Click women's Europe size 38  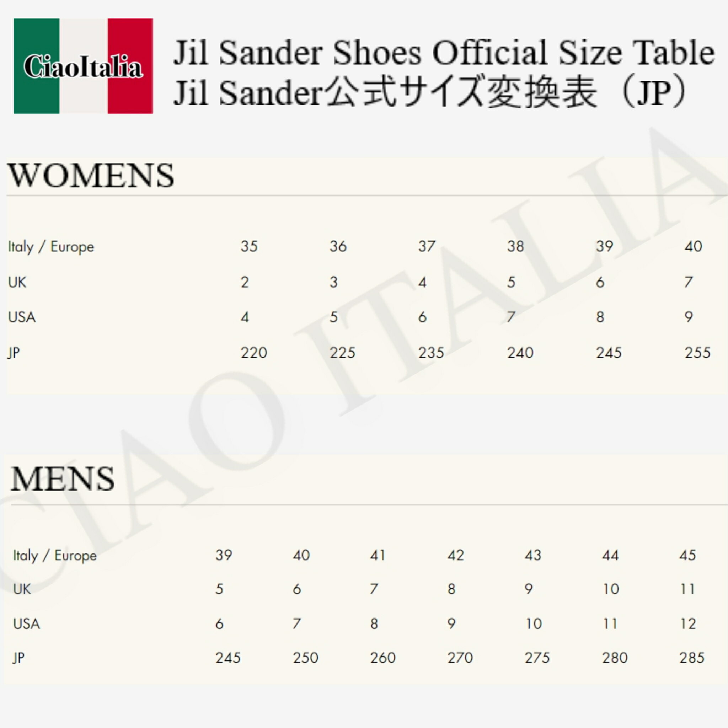coord(515,246)
